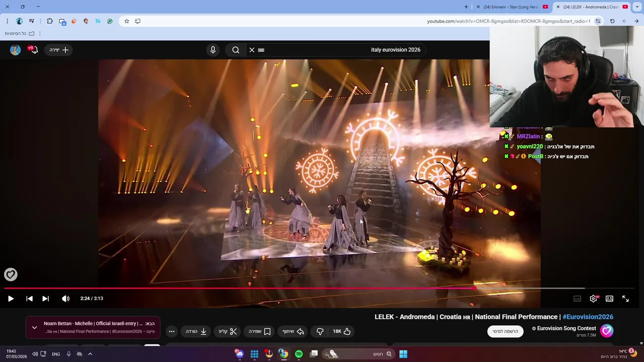Viewport: 644px width, 362px height.
Task: Open the ENG language selector
Action: point(56,354)
